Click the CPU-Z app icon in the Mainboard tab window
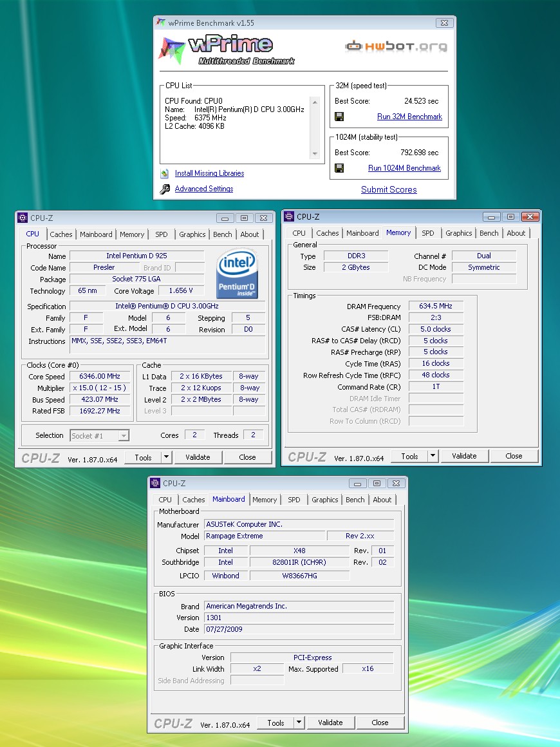 pyautogui.click(x=155, y=482)
